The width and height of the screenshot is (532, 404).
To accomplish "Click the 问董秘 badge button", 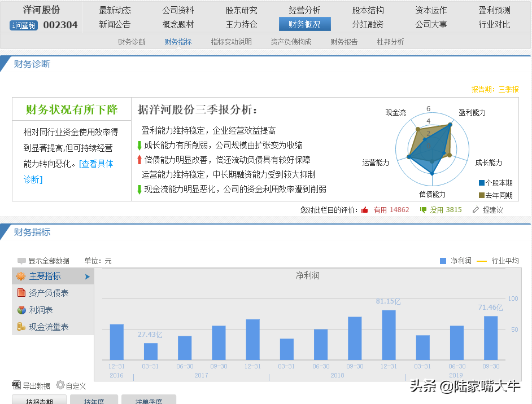I will [23, 25].
